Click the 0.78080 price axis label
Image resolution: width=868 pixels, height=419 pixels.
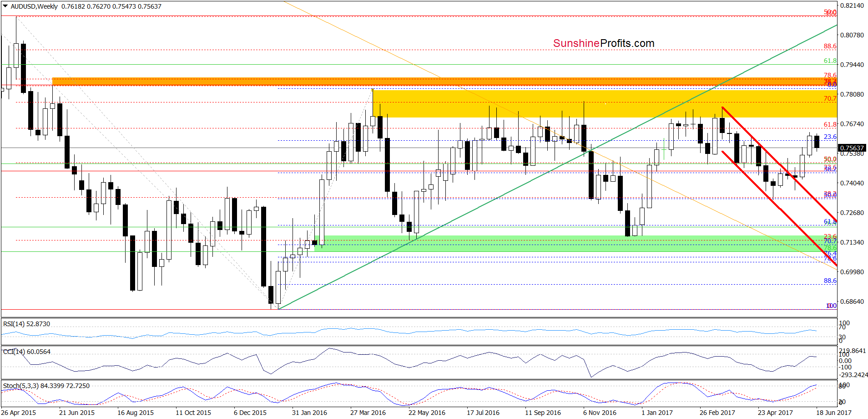point(852,94)
